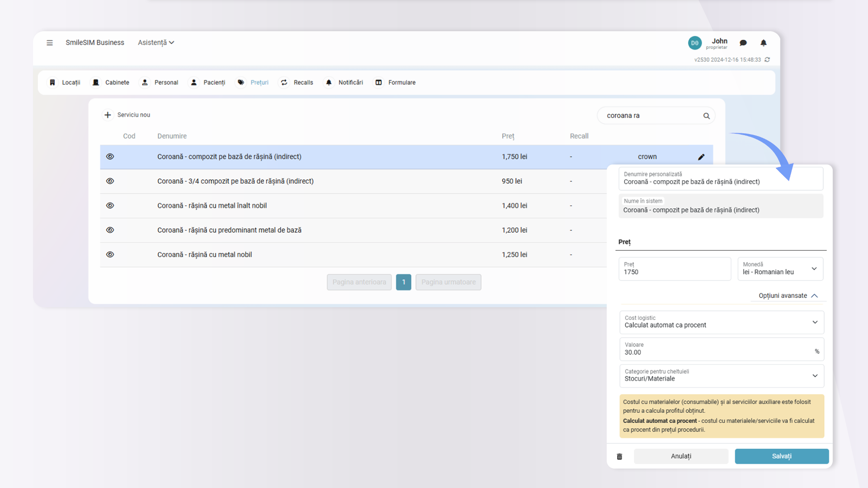Viewport: 868px width, 488px height.
Task: Click the refresh version icon
Action: click(x=767, y=60)
